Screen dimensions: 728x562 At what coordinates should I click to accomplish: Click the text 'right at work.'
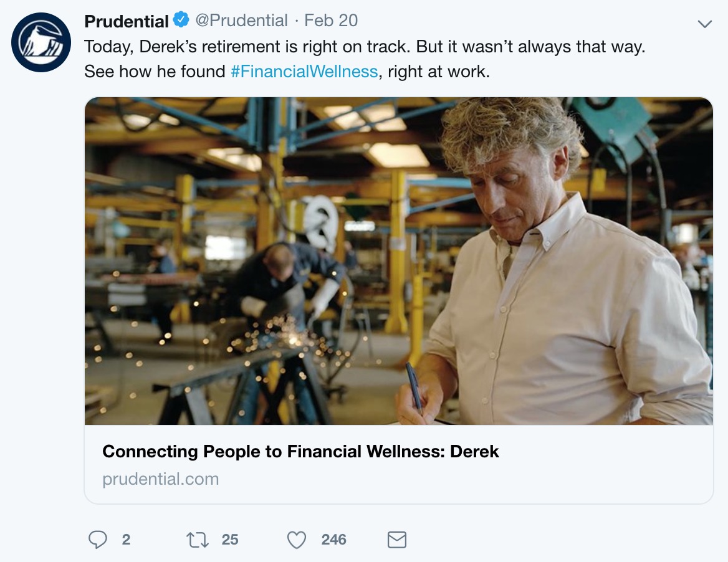pos(439,72)
